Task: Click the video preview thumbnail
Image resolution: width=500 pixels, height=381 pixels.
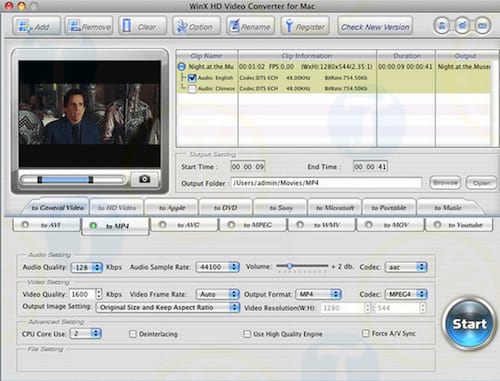Action: coord(89,114)
